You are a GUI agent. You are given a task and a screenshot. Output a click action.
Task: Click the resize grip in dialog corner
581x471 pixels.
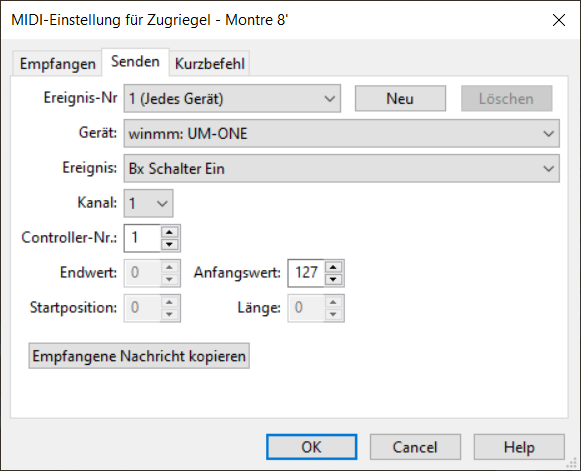point(572,462)
